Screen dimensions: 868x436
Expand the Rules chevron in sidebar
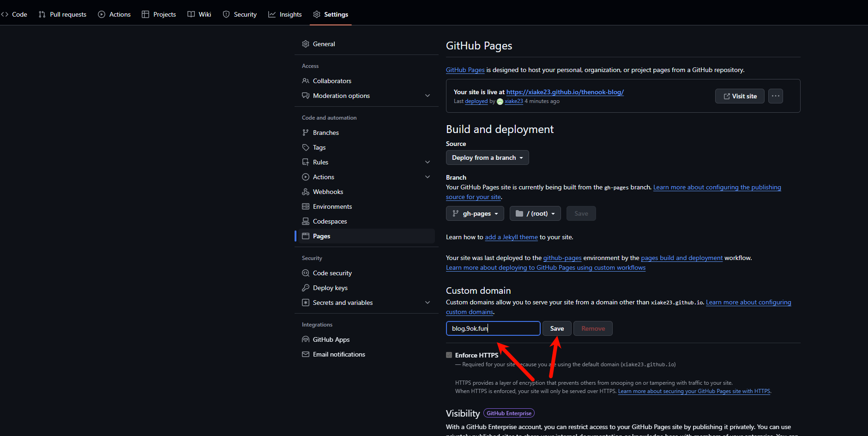click(x=428, y=162)
